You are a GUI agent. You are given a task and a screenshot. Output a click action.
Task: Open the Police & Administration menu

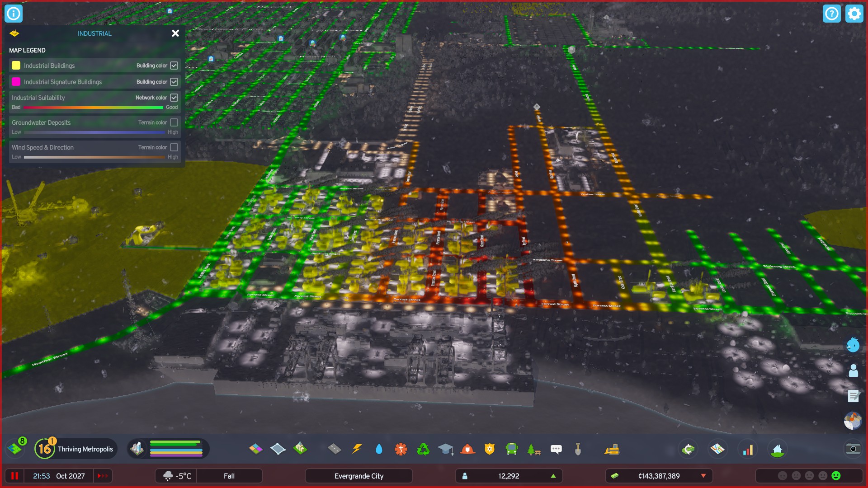tap(490, 449)
